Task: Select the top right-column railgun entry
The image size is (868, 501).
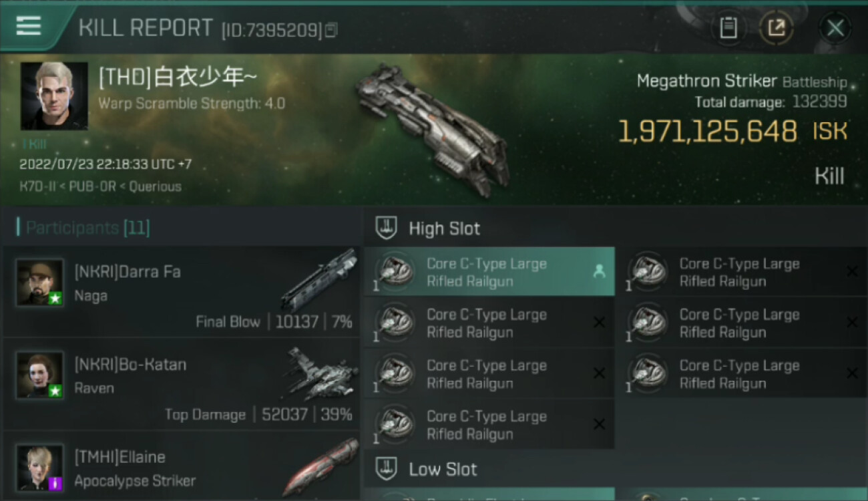Action: coord(741,272)
